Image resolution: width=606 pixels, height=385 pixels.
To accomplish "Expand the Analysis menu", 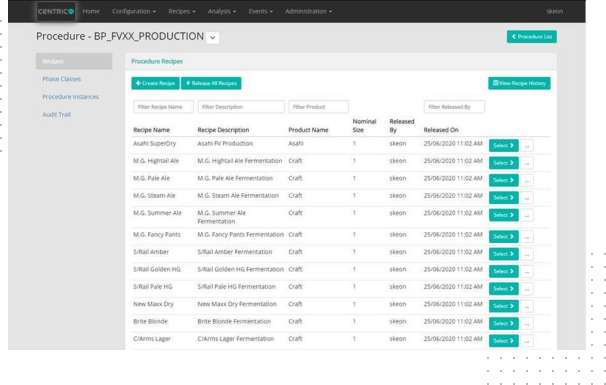I will (x=222, y=11).
